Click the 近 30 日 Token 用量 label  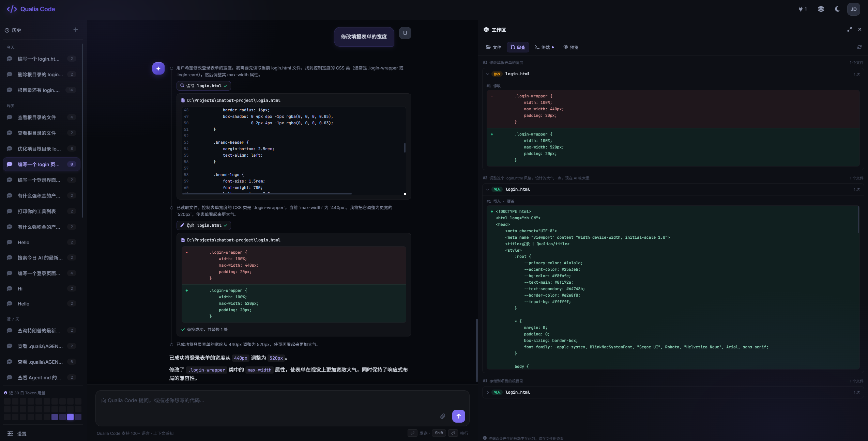coord(27,393)
